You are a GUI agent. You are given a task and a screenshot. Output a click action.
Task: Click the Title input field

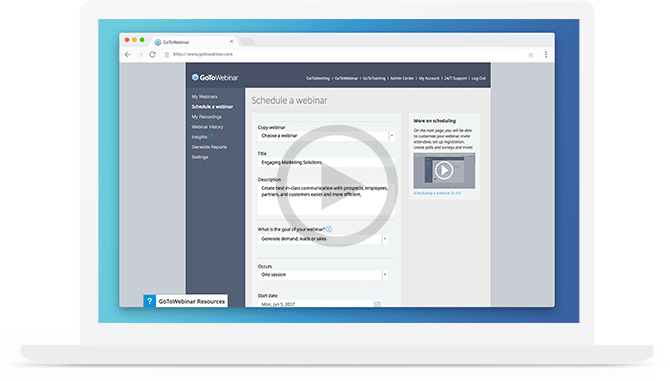click(326, 162)
